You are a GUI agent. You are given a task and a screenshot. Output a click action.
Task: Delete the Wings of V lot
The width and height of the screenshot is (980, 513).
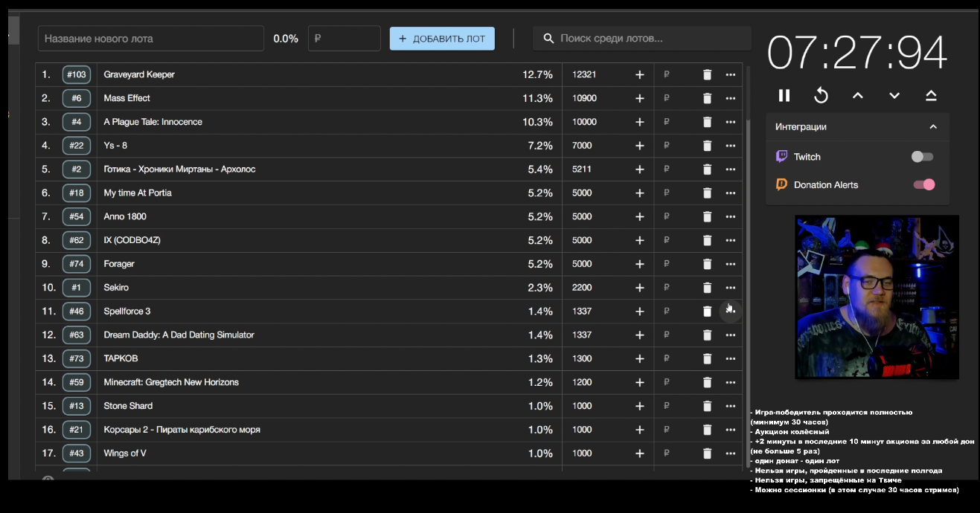click(x=707, y=454)
